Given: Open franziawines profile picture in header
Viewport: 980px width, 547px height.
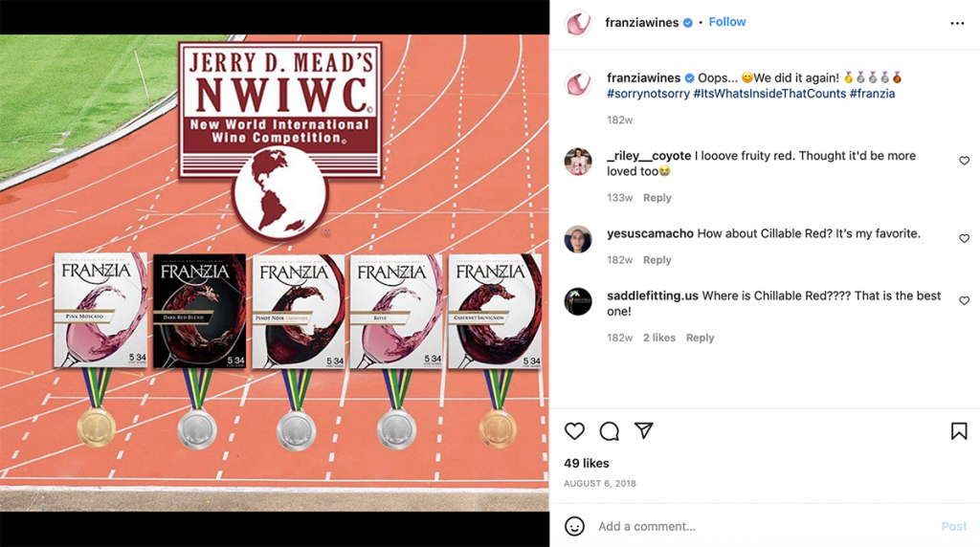Looking at the screenshot, I should tap(578, 23).
